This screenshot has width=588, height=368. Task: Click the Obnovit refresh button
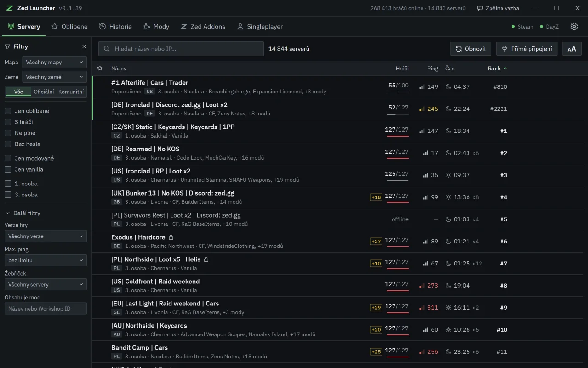(x=471, y=49)
